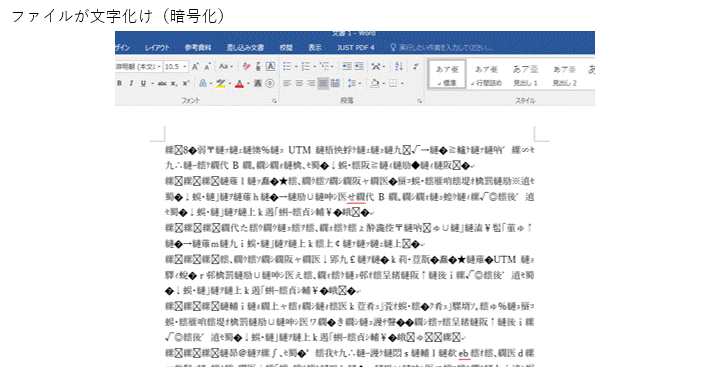Click the increase indent icon
Image resolution: width=725 pixels, height=367 pixels.
359,67
